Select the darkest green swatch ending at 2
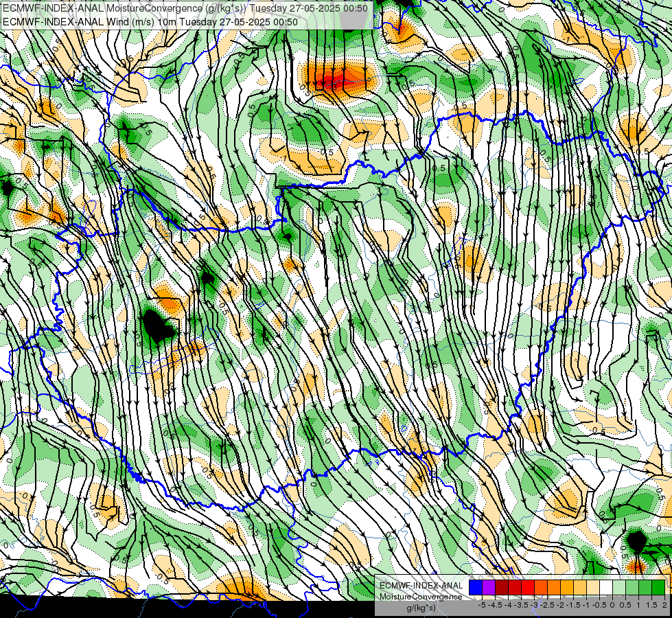The height and width of the screenshot is (618, 672). click(x=658, y=588)
